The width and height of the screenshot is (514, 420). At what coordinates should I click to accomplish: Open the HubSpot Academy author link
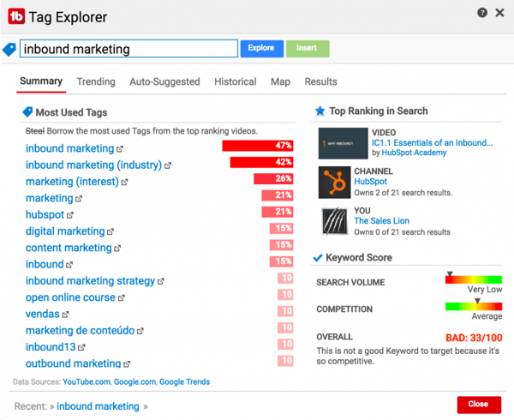coord(414,153)
